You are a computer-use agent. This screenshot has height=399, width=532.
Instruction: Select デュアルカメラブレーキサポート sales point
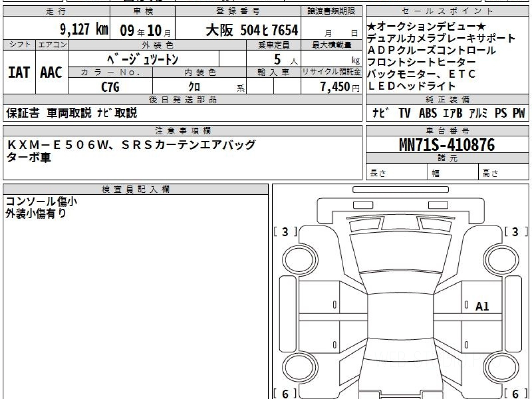tap(442, 39)
